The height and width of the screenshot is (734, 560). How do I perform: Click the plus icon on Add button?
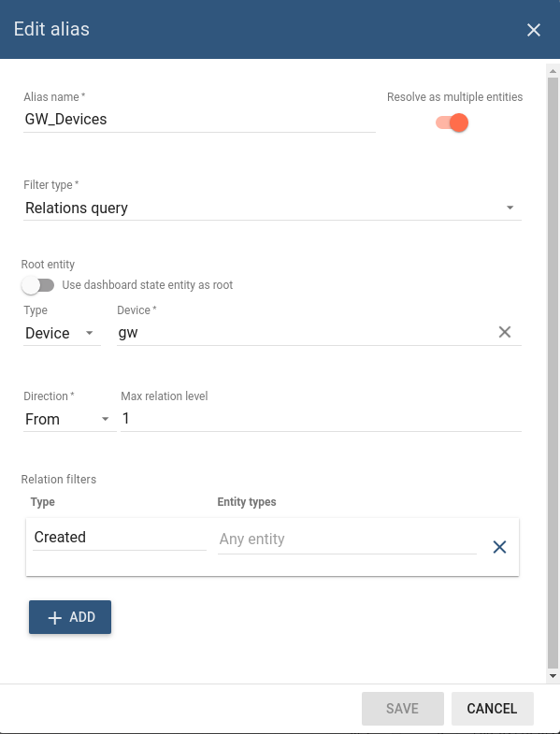[55, 617]
